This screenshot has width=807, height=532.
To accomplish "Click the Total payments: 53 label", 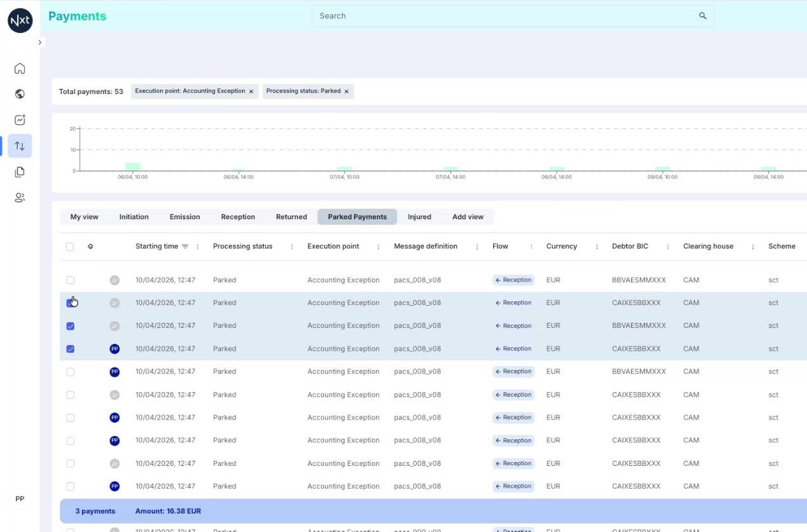I will (x=91, y=92).
